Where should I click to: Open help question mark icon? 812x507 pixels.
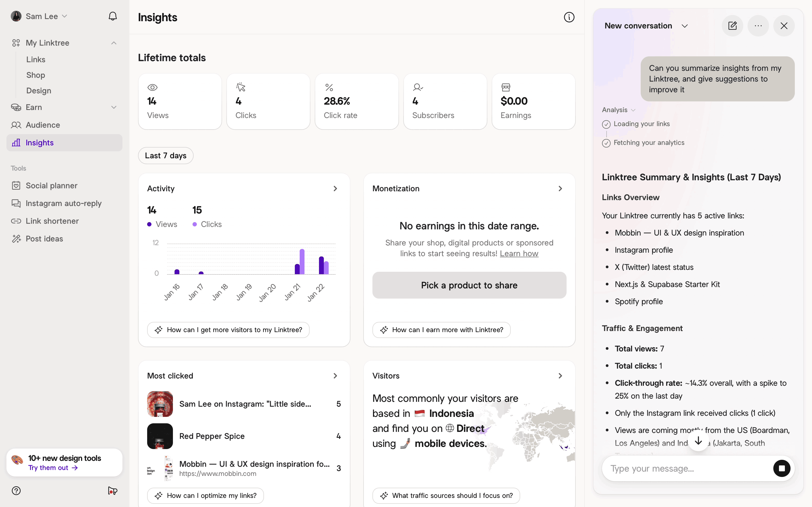16,491
